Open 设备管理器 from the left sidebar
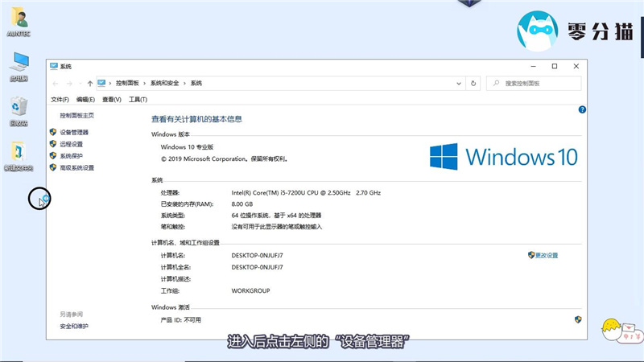Image resolution: width=644 pixels, height=362 pixels. pyautogui.click(x=74, y=132)
